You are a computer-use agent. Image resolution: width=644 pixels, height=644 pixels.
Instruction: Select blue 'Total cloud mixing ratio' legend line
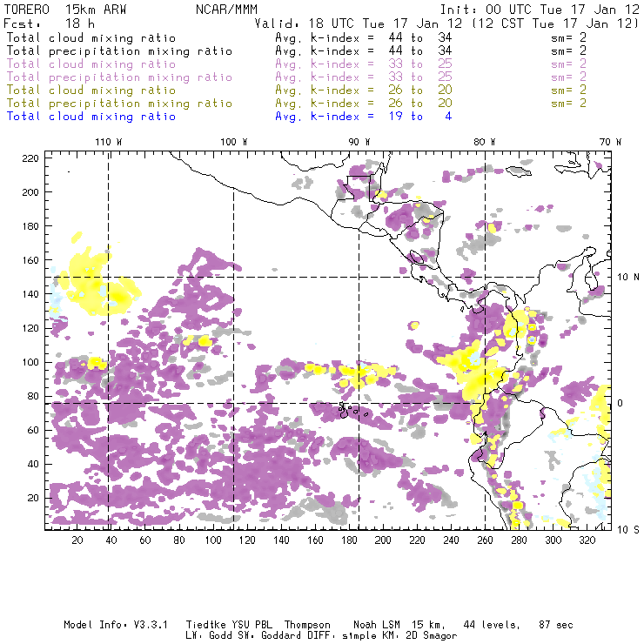tap(91, 117)
